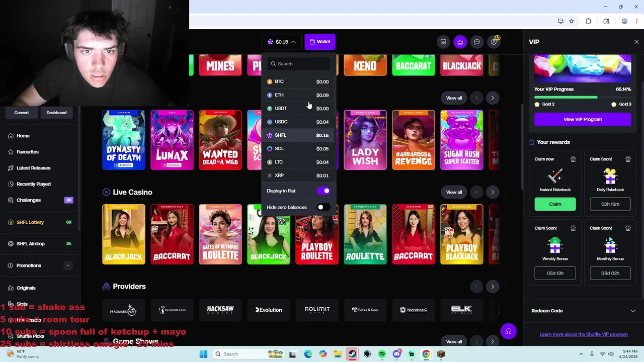Click the purple VIP crown icon
This screenshot has width=644, height=362.
[x=460, y=42]
